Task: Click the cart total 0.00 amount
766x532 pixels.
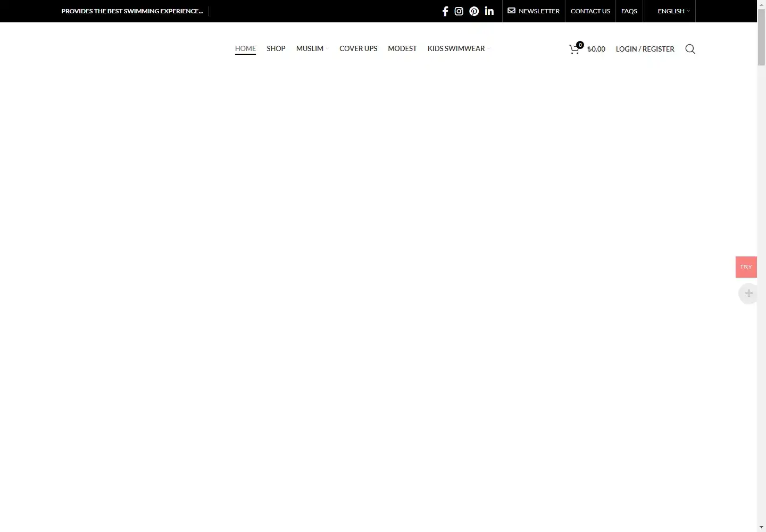Action: 596,49
